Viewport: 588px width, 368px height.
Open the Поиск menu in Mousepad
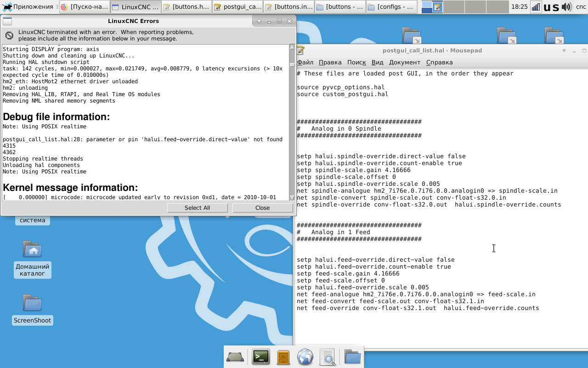(356, 63)
